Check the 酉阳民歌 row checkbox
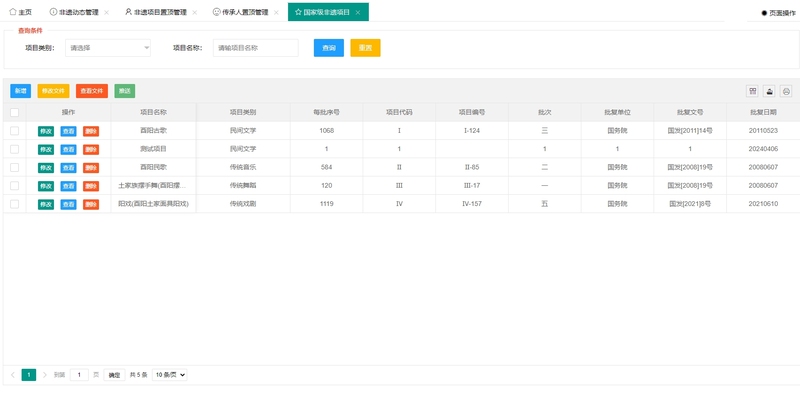 (14, 167)
